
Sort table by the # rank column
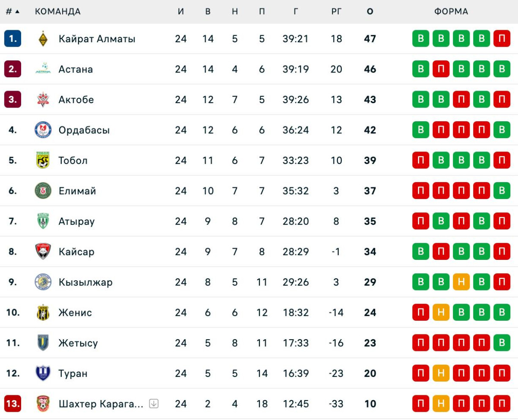pyautogui.click(x=13, y=12)
